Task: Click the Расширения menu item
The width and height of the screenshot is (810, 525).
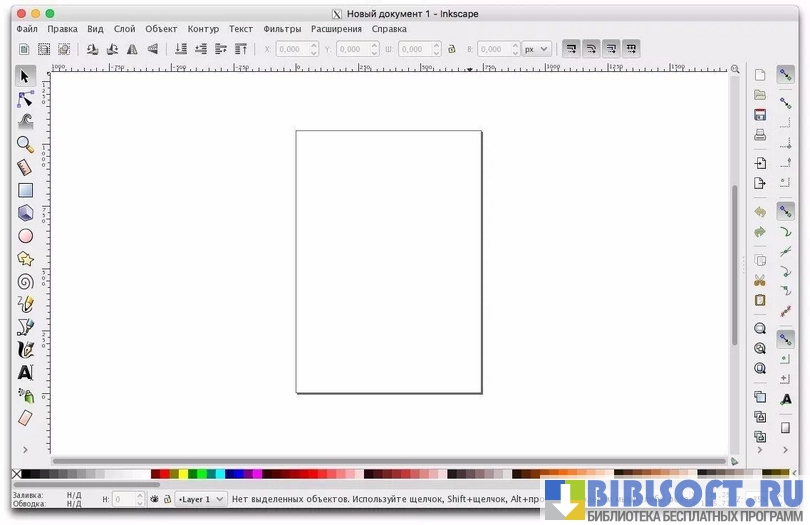Action: click(x=336, y=29)
